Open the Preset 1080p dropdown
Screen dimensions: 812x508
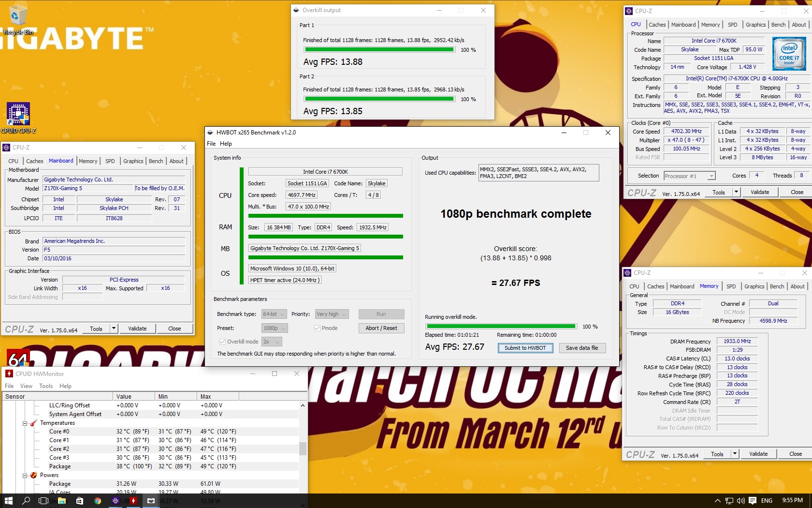(275, 328)
